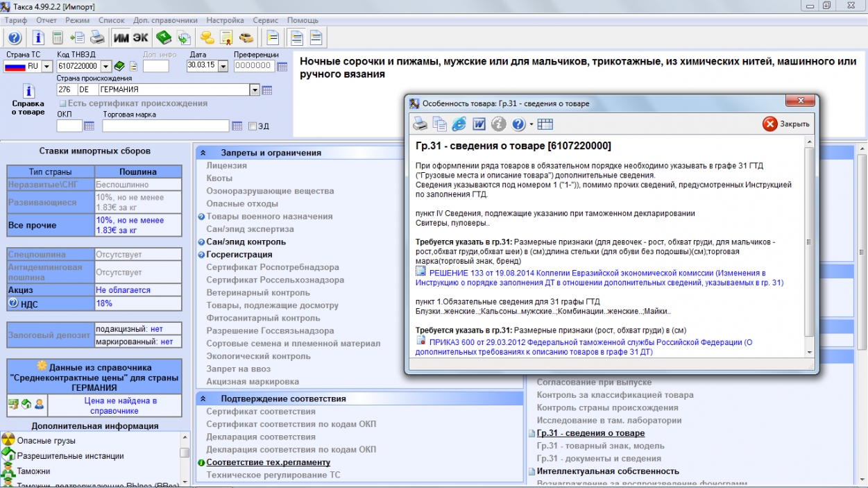Viewport: 868px width, 488px height.
Task: Click the Закрыть button in dialog
Action: [x=786, y=124]
